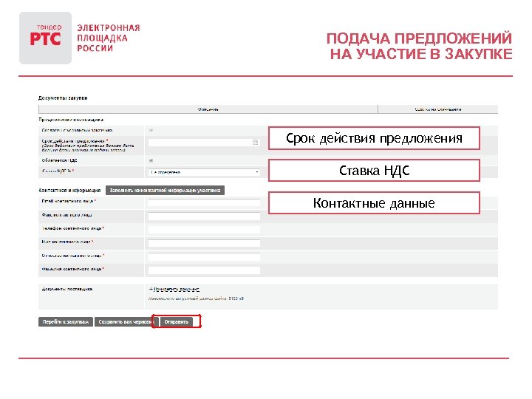532x399 pixels.
Task: Click the 'Документы поставщика' label
Action: coord(66,289)
